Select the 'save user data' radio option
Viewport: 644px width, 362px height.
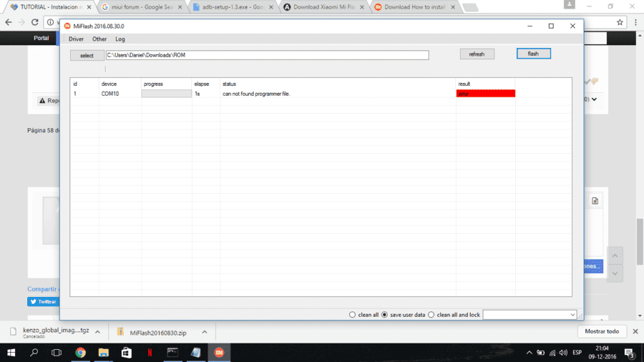pos(384,315)
